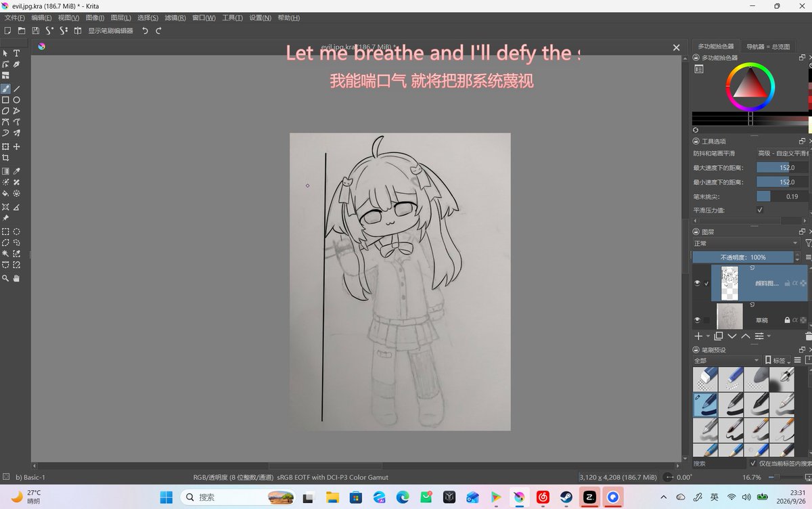812x509 pixels.
Task: Select the Zoom magnifier tool
Action: [x=5, y=278]
